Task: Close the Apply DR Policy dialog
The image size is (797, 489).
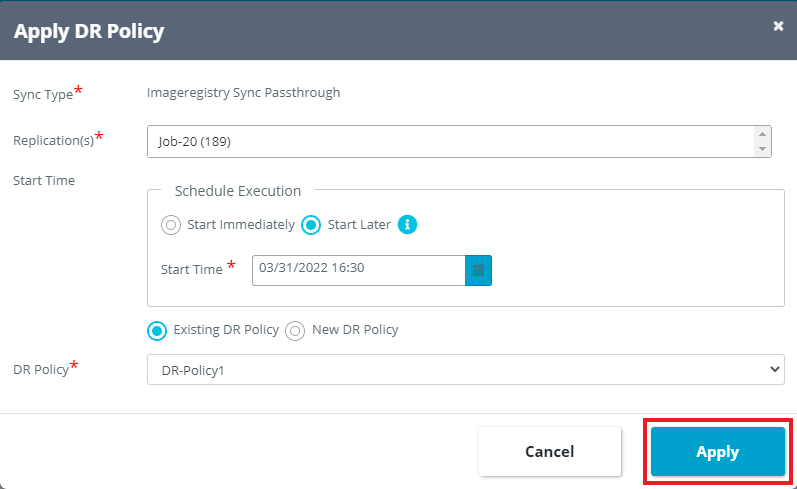Action: pyautogui.click(x=778, y=26)
